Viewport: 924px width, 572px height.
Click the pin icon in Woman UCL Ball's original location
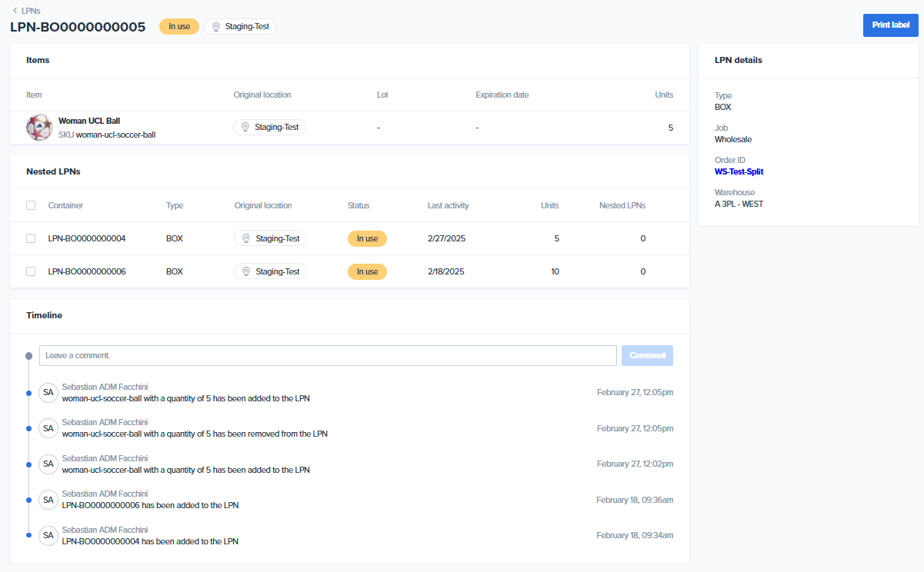tap(246, 127)
